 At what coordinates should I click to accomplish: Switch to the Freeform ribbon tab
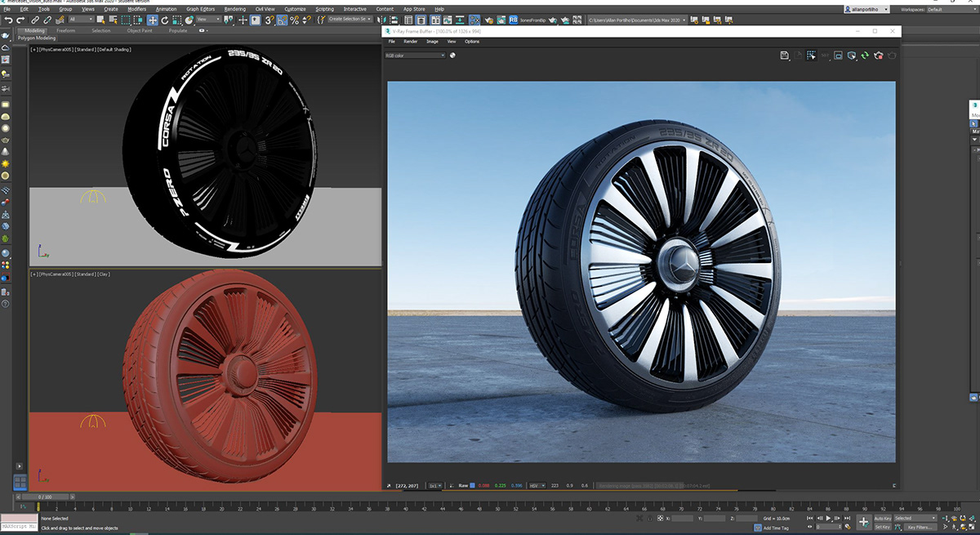click(65, 30)
